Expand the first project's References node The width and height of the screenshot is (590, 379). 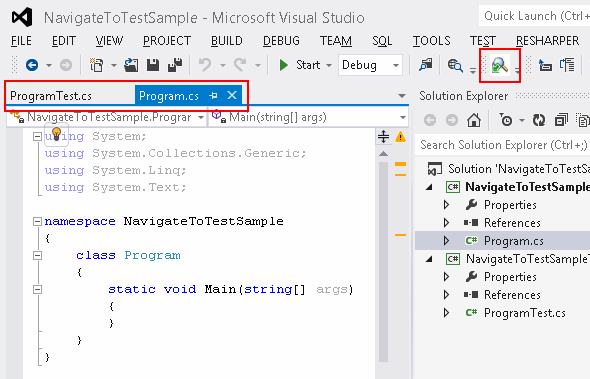tap(447, 223)
